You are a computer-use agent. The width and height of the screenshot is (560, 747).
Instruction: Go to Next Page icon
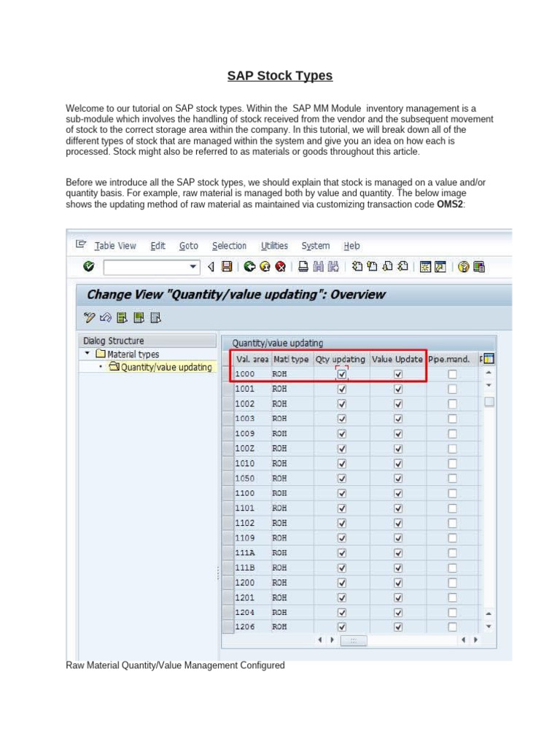[x=388, y=266]
